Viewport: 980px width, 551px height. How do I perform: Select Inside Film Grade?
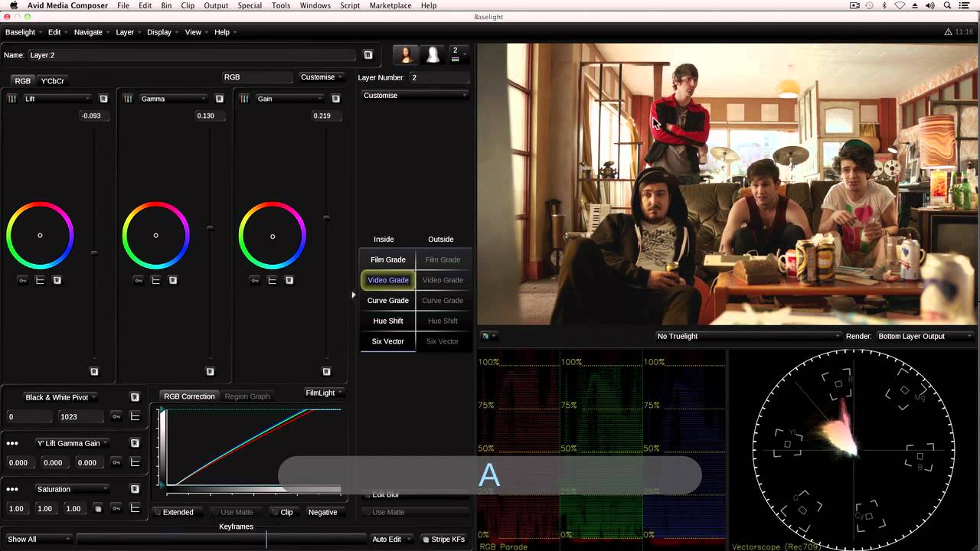click(x=388, y=259)
